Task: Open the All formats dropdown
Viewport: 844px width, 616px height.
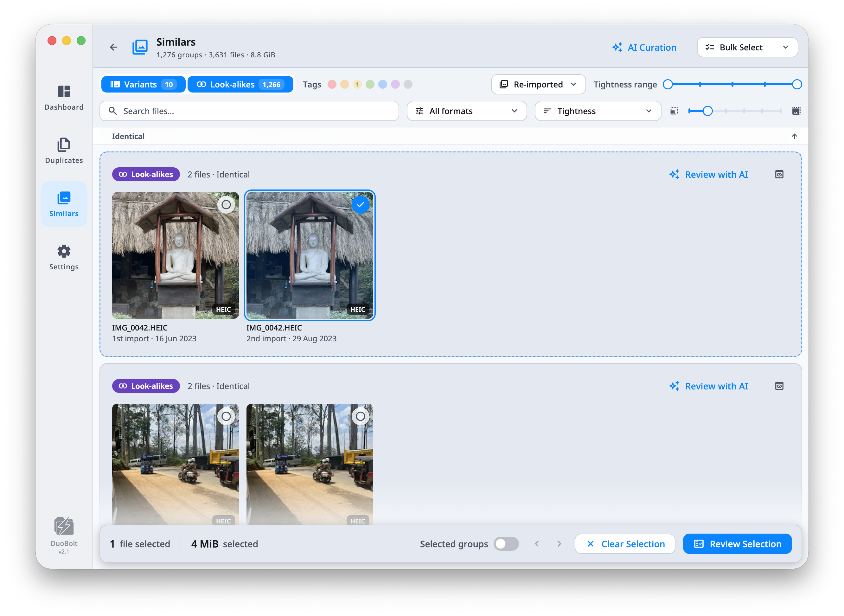Action: point(466,111)
